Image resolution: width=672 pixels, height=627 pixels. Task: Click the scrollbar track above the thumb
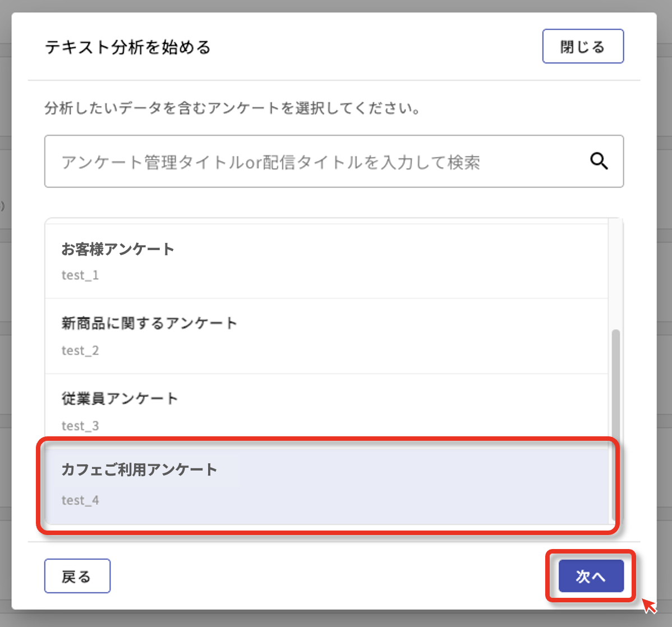click(616, 275)
